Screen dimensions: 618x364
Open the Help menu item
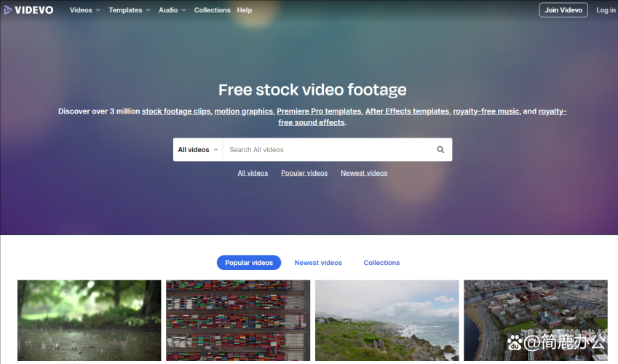point(245,10)
